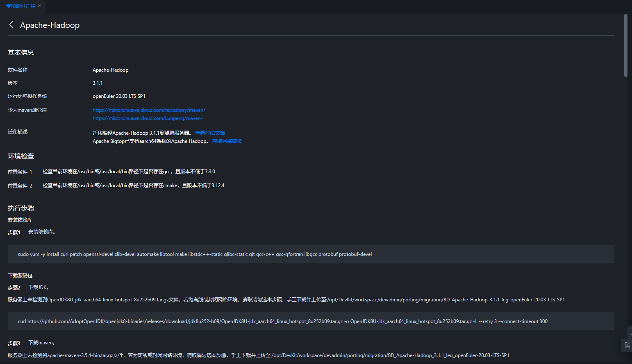The image size is (632, 364).
Task: Click the OpenJDK8U tar.gz not detected notice
Action: click(x=286, y=300)
